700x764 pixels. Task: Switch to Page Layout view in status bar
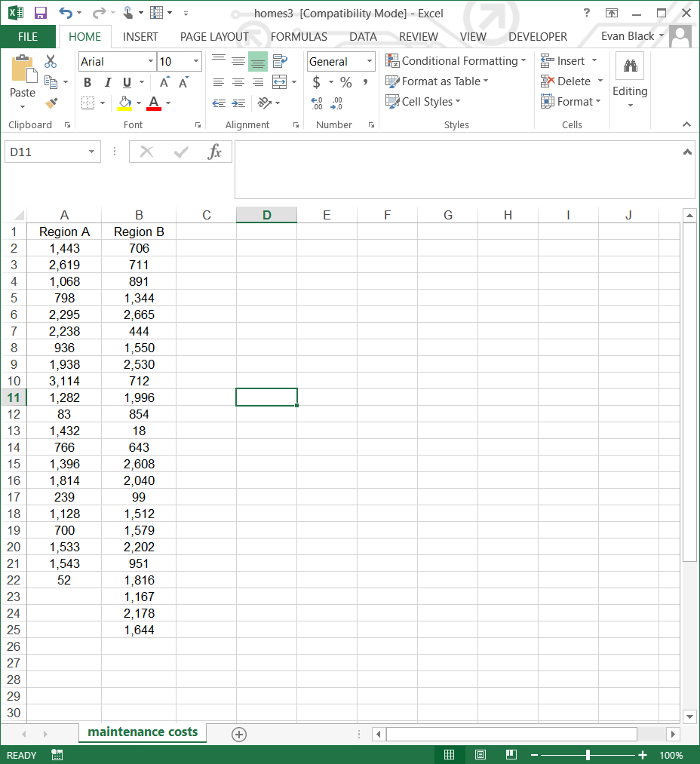[x=480, y=755]
